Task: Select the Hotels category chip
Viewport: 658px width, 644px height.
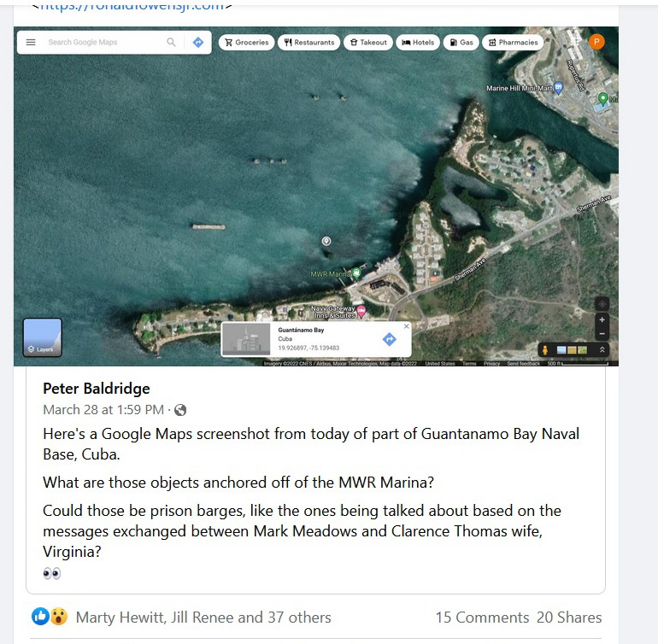Action: [x=418, y=43]
